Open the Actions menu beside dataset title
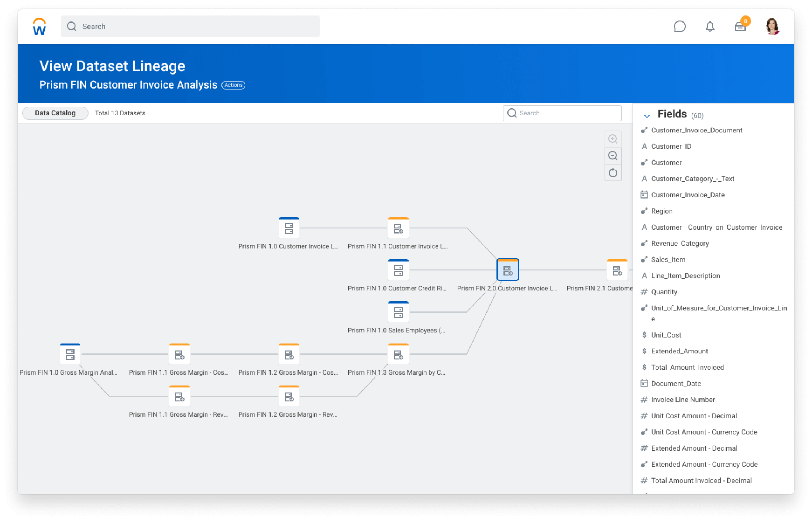Screen dimensions: 812x521 point(233,85)
